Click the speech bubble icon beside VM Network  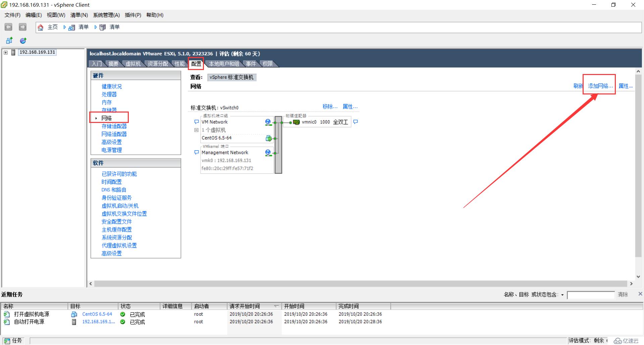(197, 122)
